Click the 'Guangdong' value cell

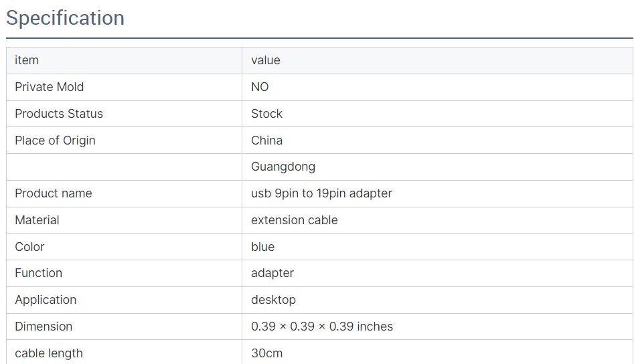click(283, 167)
